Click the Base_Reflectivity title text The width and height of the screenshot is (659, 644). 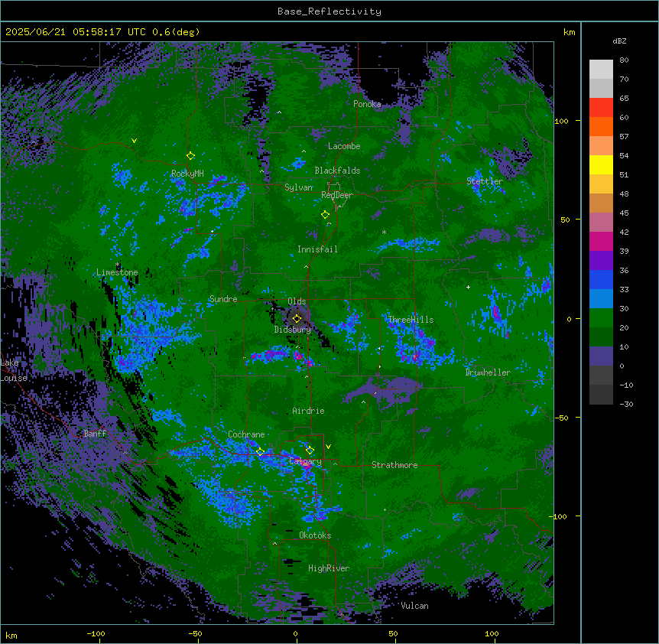tap(329, 11)
